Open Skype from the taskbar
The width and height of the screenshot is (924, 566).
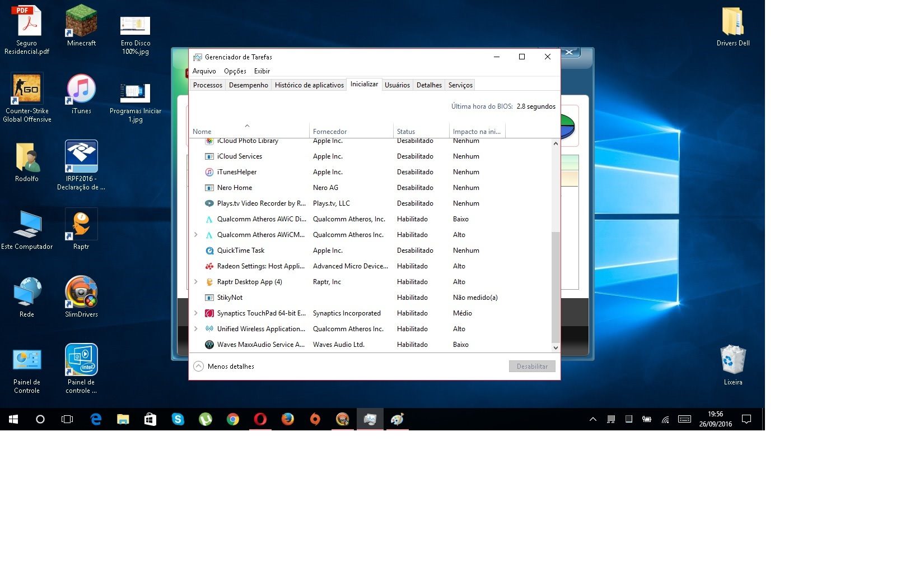point(178,419)
